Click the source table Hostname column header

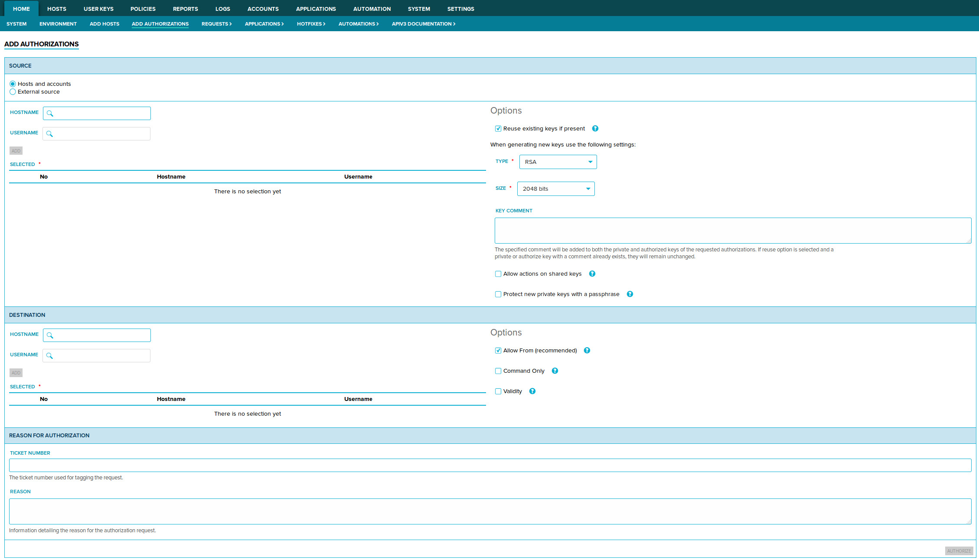tap(171, 177)
